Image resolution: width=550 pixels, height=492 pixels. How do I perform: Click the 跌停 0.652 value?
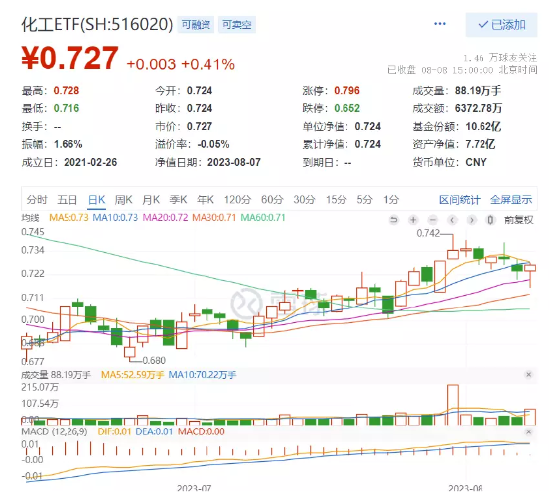tap(347, 108)
